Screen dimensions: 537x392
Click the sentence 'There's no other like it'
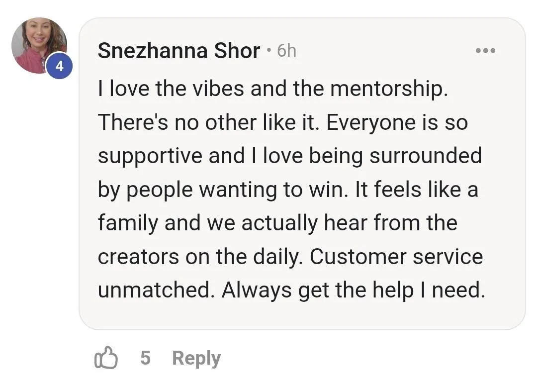tap(208, 122)
